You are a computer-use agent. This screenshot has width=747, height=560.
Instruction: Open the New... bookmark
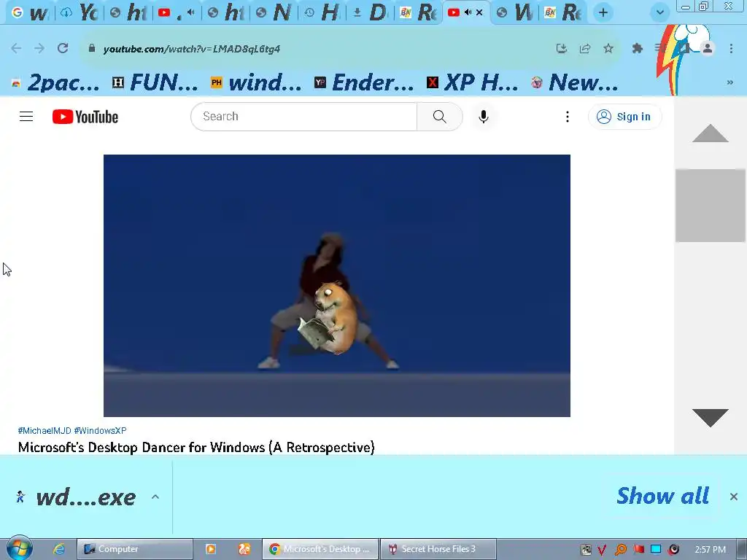tap(575, 83)
